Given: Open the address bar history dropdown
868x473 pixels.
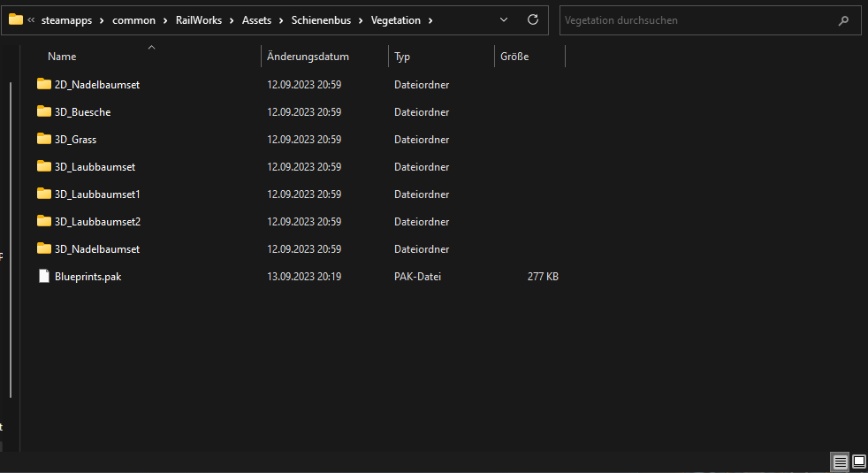Looking at the screenshot, I should pyautogui.click(x=504, y=20).
